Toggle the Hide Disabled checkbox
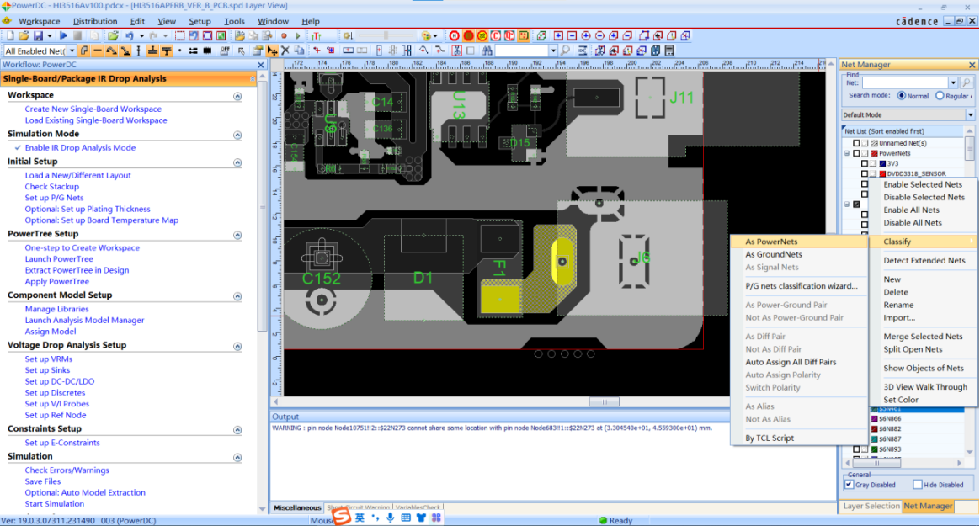This screenshot has width=980, height=526. pyautogui.click(x=917, y=484)
